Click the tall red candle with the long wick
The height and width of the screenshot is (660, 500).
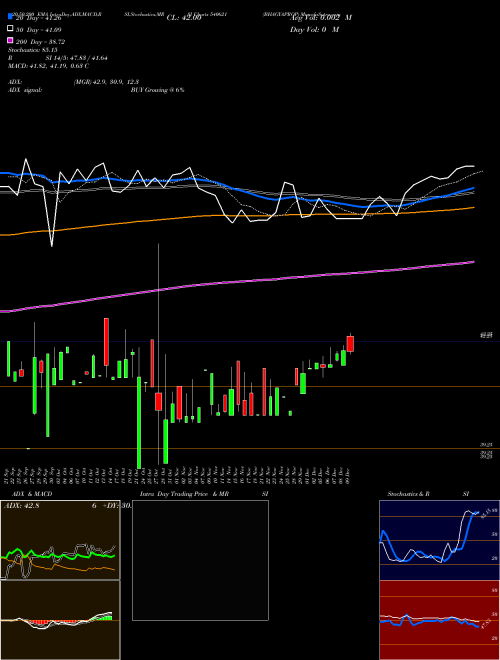click(x=158, y=402)
